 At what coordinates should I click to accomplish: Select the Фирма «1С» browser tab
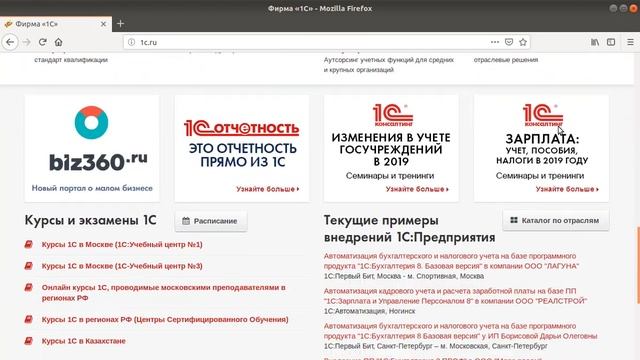(x=56, y=24)
